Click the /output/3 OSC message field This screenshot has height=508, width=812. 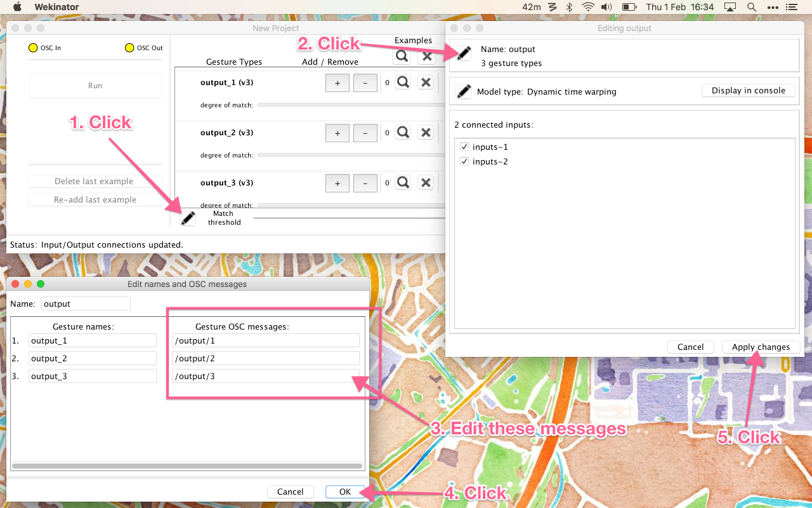click(266, 376)
